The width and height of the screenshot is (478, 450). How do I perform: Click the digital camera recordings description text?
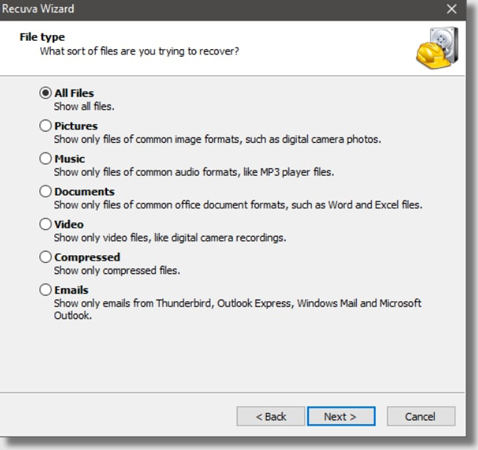click(x=170, y=238)
